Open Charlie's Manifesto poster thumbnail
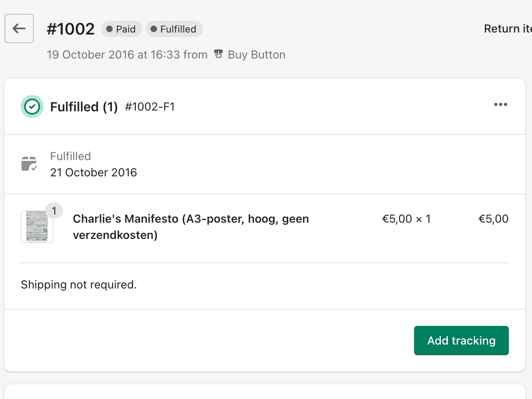The height and width of the screenshot is (399, 532). (x=37, y=227)
